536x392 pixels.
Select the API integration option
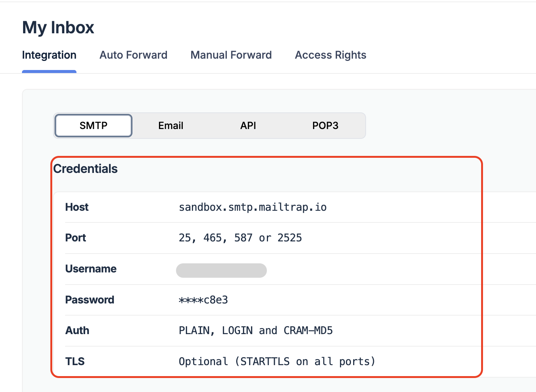coord(248,125)
